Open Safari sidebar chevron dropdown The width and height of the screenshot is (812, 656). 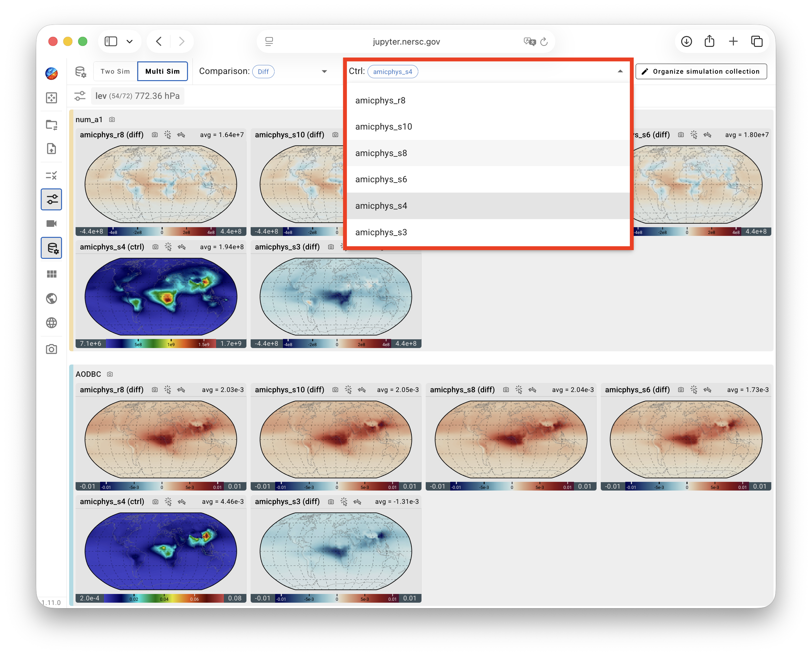click(130, 42)
